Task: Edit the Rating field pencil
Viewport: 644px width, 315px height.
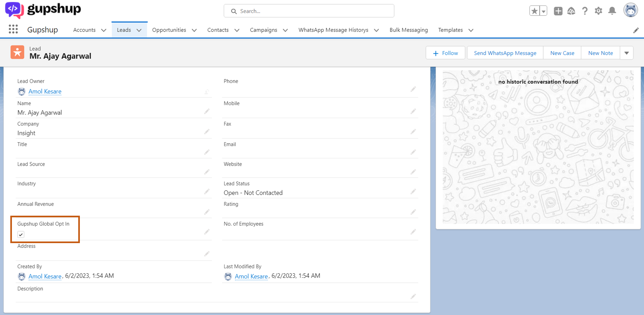Action: [x=413, y=212]
